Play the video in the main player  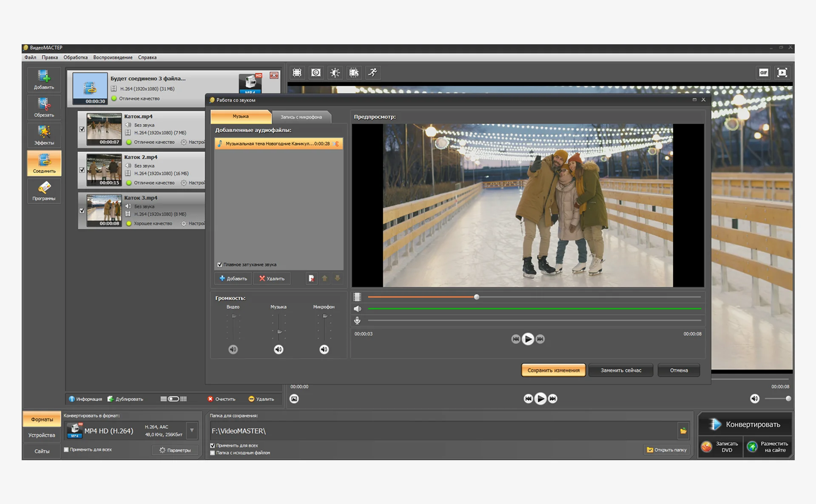click(540, 399)
